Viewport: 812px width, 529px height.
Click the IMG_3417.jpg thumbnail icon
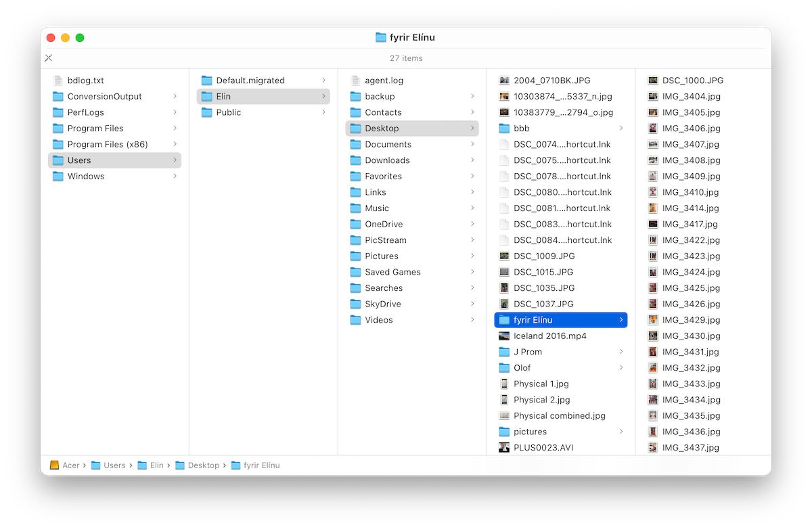point(653,224)
